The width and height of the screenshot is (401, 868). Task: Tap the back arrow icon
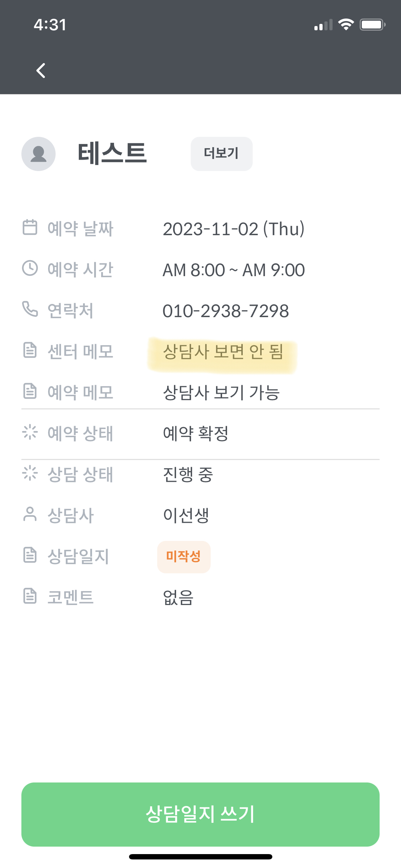pos(41,70)
